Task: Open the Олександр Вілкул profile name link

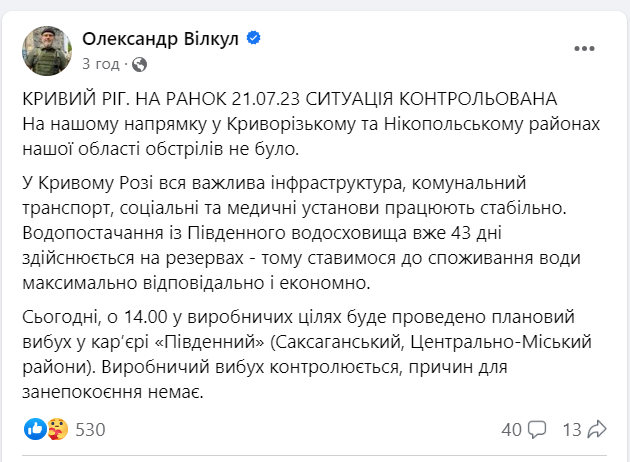Action: tap(161, 40)
